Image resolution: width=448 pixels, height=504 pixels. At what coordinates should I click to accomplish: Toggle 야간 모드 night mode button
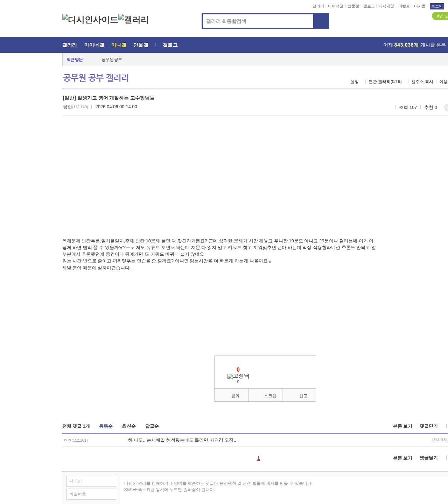(x=440, y=16)
